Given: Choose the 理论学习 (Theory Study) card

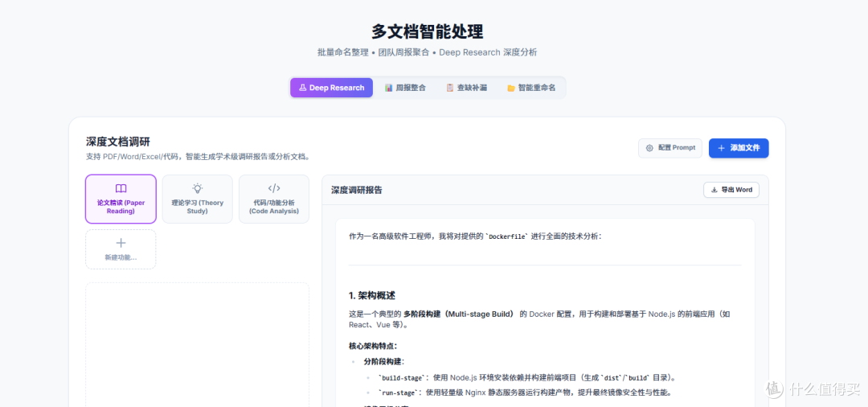Looking at the screenshot, I should tap(197, 199).
